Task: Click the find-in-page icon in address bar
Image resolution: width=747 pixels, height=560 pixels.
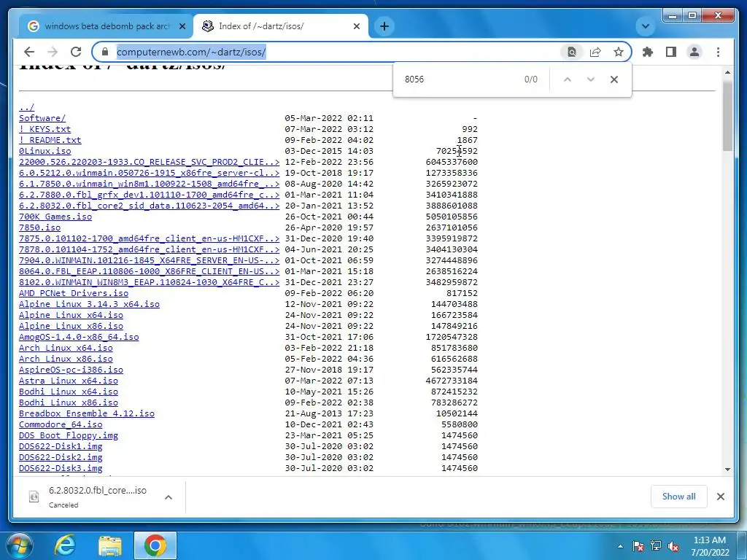Action: [572, 52]
